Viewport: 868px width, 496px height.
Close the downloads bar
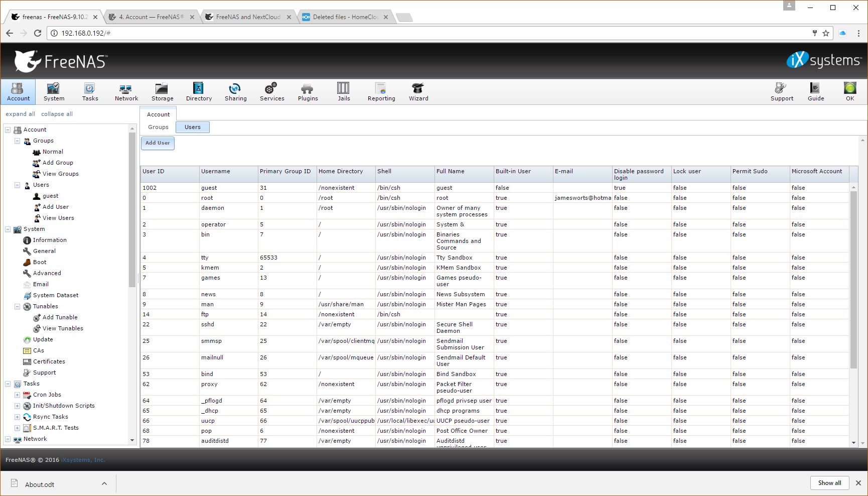tap(858, 483)
